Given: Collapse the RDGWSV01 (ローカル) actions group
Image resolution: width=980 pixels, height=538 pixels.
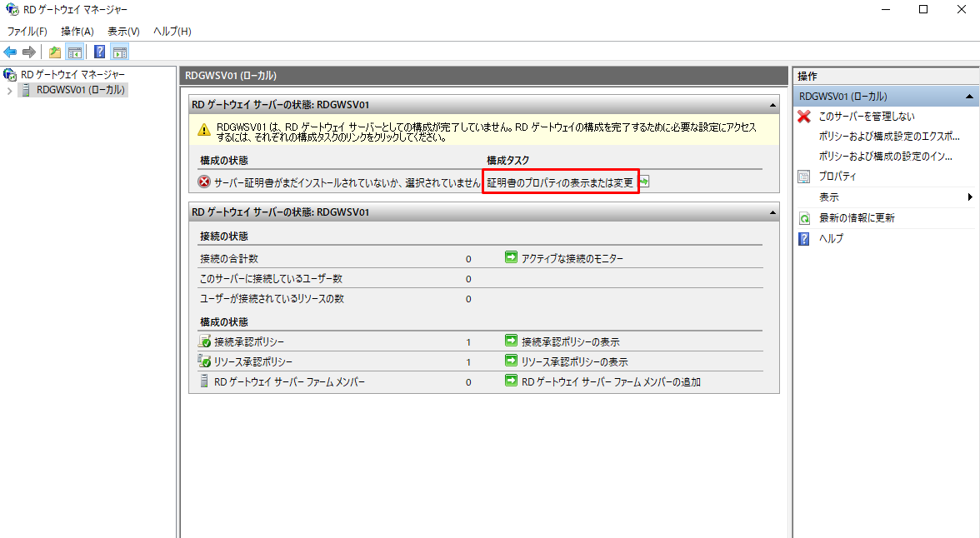Looking at the screenshot, I should (969, 97).
